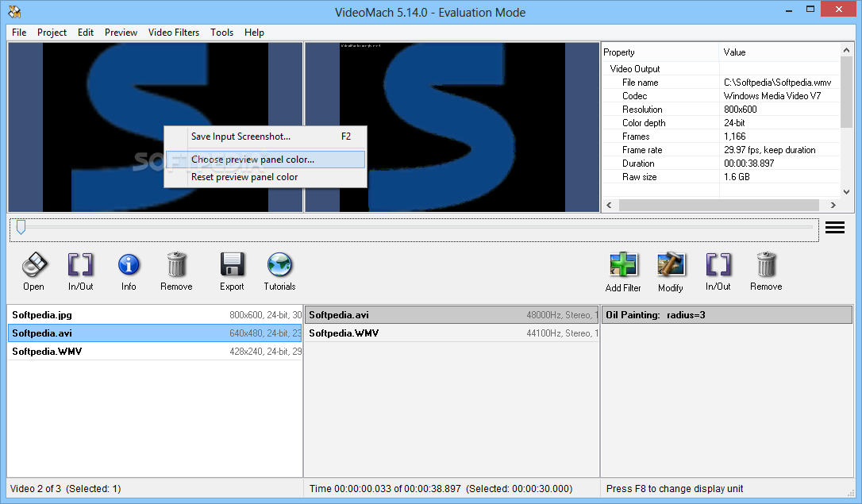862x504 pixels.
Task: Select Softpedia.WMV in video list
Action: (155, 351)
